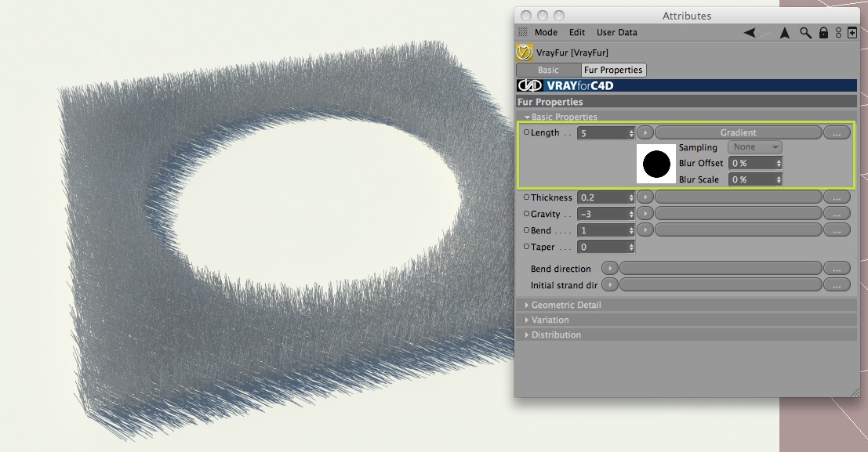
Task: Click the Bend direction texture arrow button
Action: coord(609,269)
